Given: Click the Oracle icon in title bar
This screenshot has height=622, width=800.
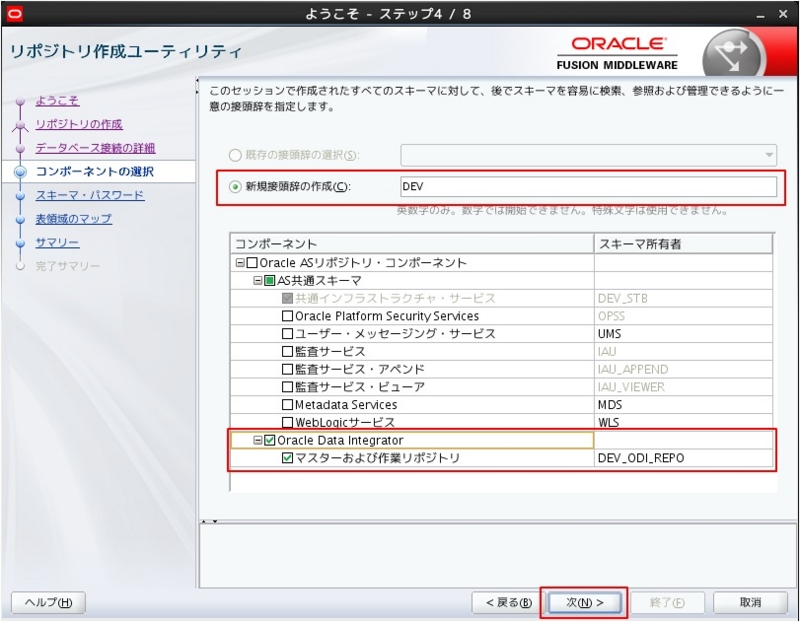Looking at the screenshot, I should click(x=15, y=14).
